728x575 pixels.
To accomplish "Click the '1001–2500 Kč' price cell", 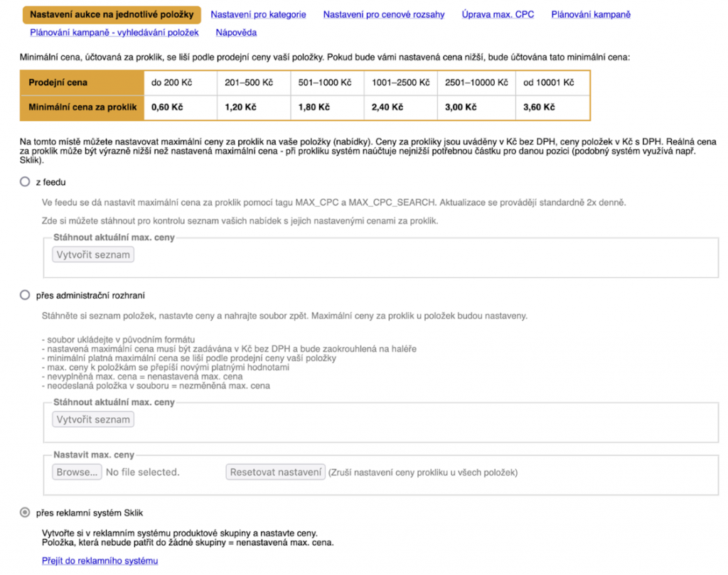I will pyautogui.click(x=401, y=82).
